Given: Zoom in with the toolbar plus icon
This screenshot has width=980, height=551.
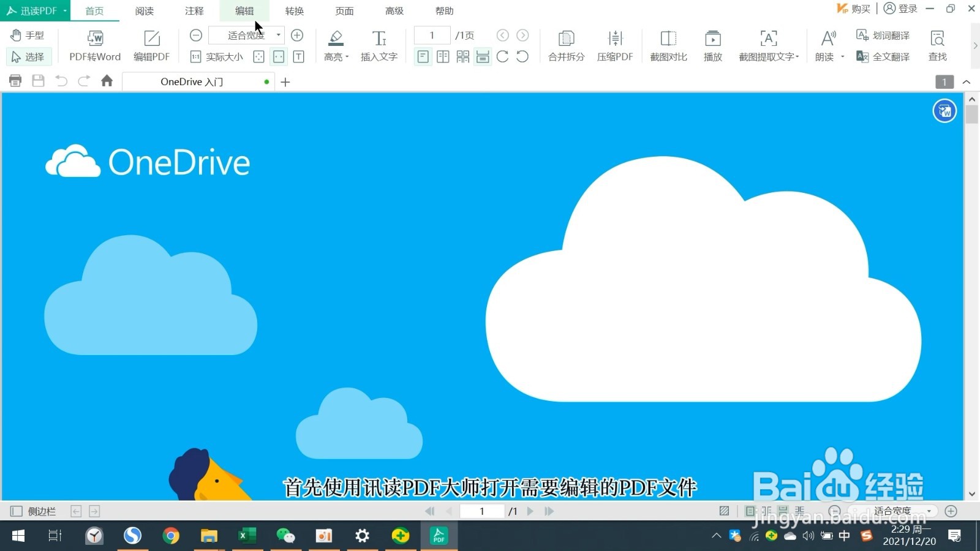Looking at the screenshot, I should (297, 36).
